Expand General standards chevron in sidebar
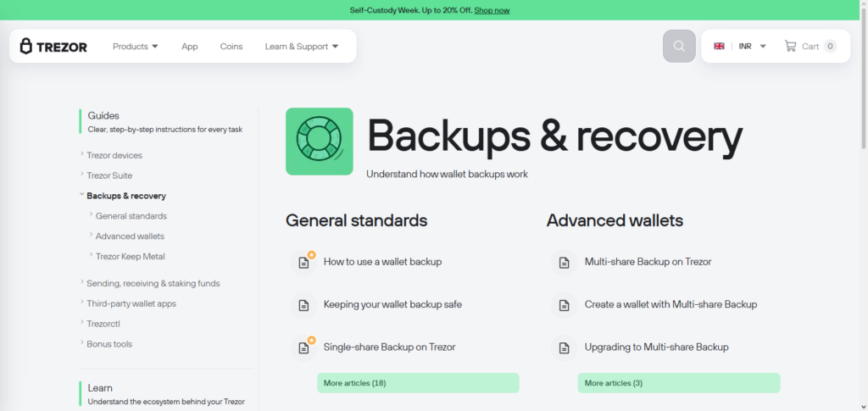The height and width of the screenshot is (411, 868). click(91, 214)
